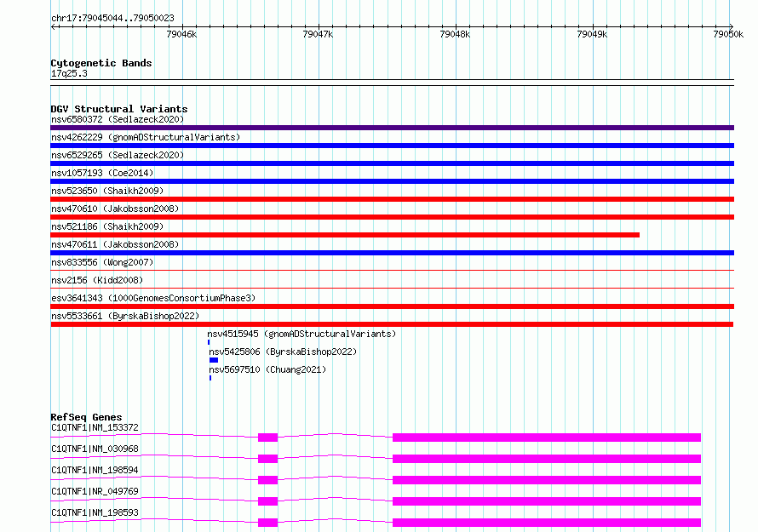The height and width of the screenshot is (532, 758).
Task: Click the DGV Structural Variants track title
Action: [119, 109]
